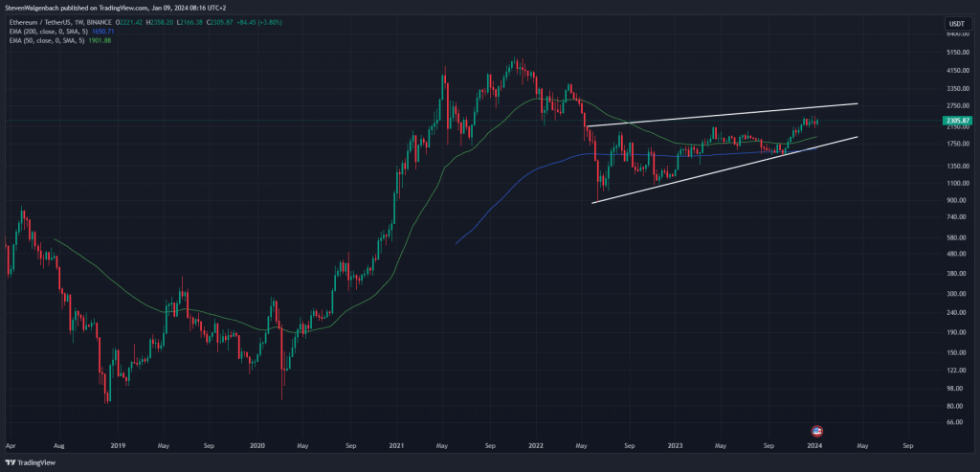
Task: Click the TradingView logo
Action: [30, 462]
